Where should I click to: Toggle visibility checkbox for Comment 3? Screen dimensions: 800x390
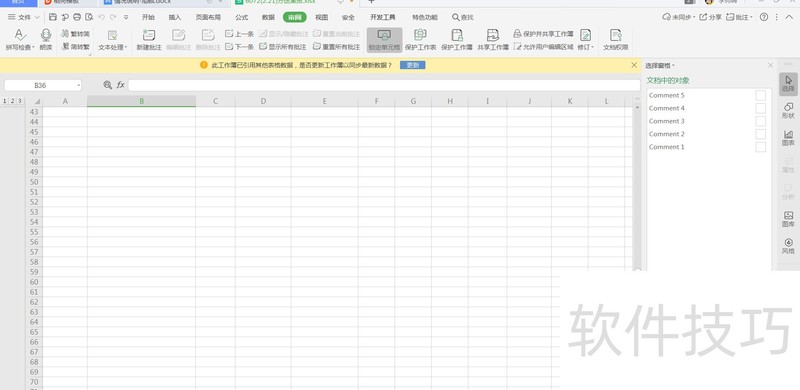(x=761, y=121)
